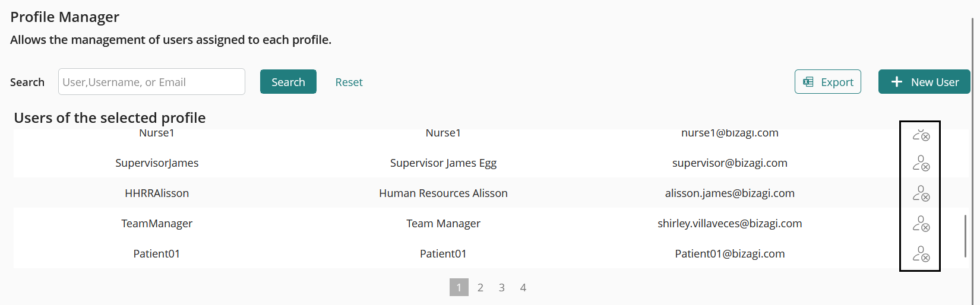The height and width of the screenshot is (305, 980).
Task: Open page 4 of the user list
Action: click(523, 288)
